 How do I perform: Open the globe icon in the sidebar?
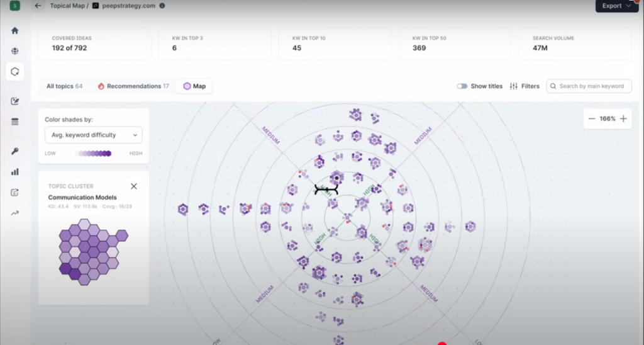pyautogui.click(x=15, y=51)
